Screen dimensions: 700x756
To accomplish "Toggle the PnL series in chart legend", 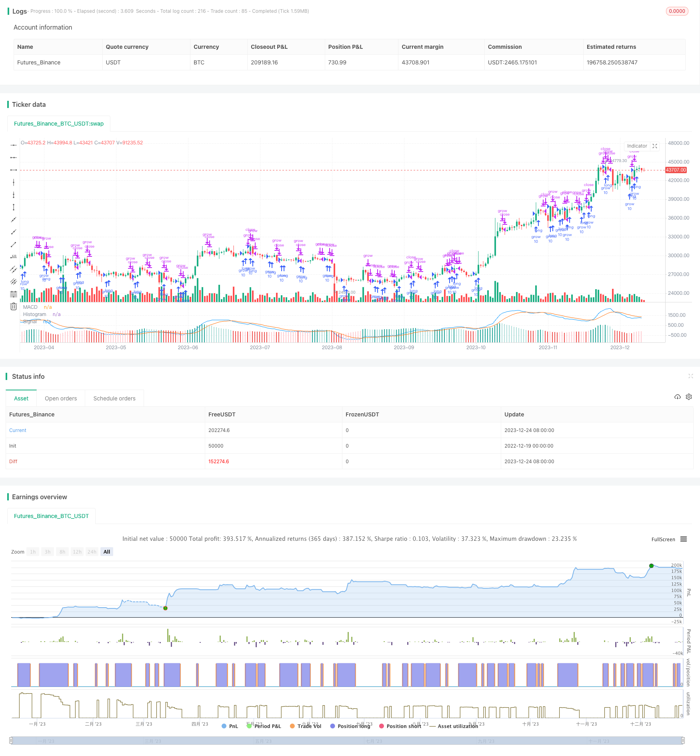I will coord(230,726).
